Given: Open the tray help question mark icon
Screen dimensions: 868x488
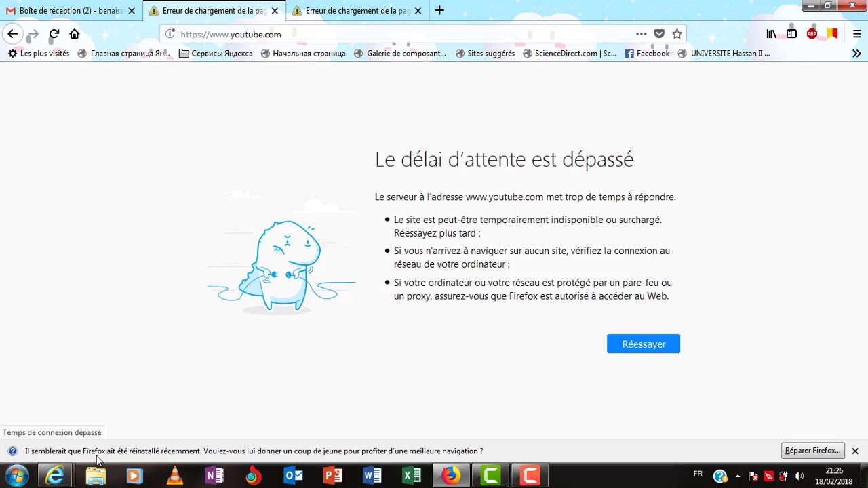Looking at the screenshot, I should coord(720,476).
